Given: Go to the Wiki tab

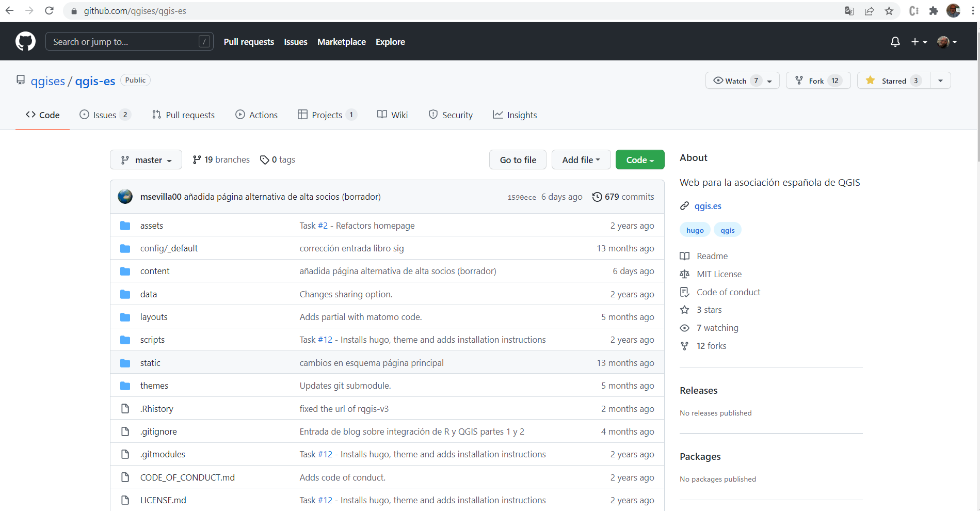Looking at the screenshot, I should point(392,115).
